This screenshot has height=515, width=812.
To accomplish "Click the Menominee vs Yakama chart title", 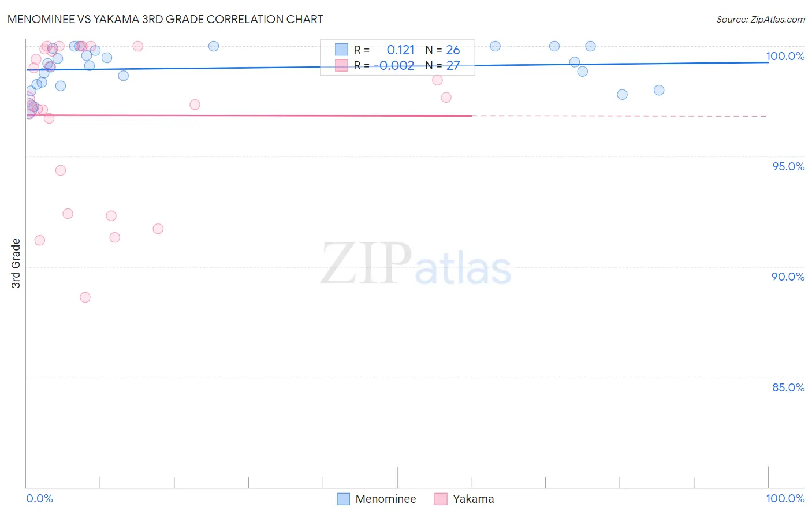I will [x=165, y=19].
